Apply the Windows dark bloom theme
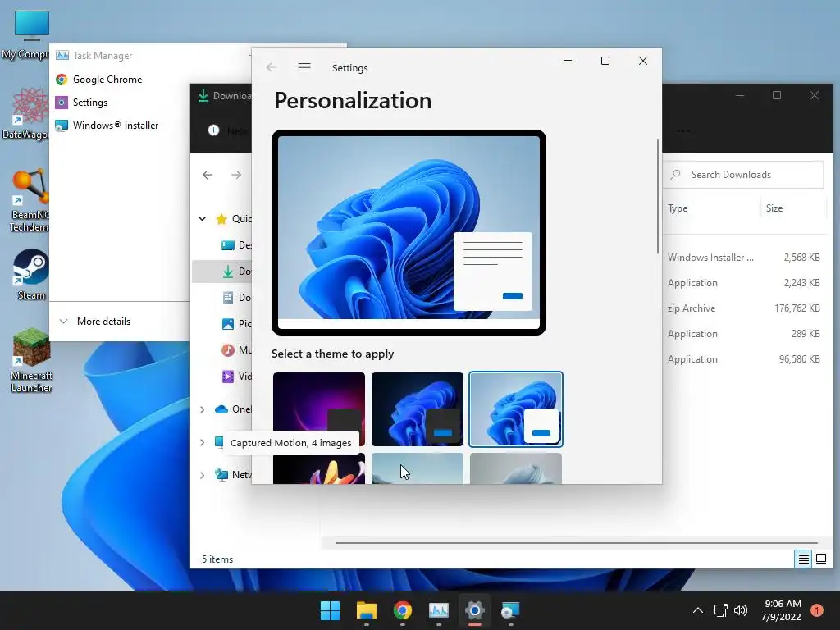This screenshot has height=630, width=840. pos(418,409)
